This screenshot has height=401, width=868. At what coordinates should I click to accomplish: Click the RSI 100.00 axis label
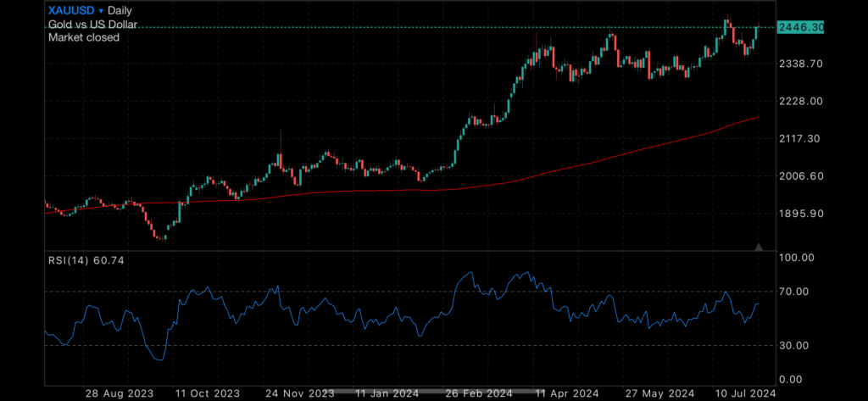(797, 258)
